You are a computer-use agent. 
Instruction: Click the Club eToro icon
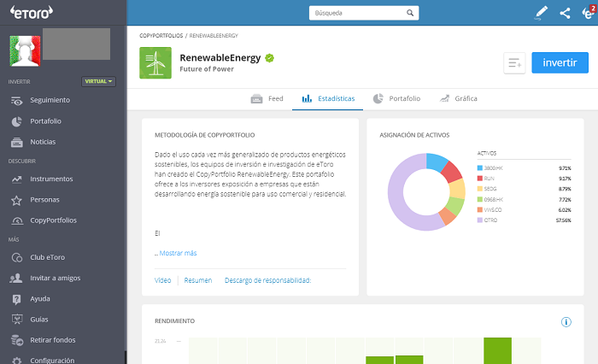(x=17, y=257)
